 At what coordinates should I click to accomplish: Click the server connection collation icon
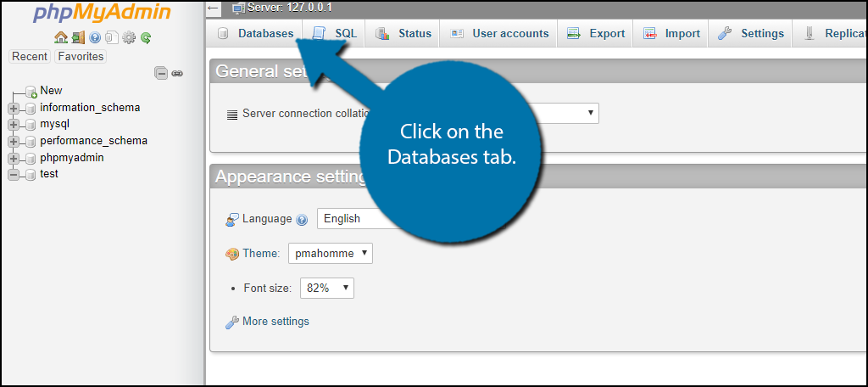(232, 115)
